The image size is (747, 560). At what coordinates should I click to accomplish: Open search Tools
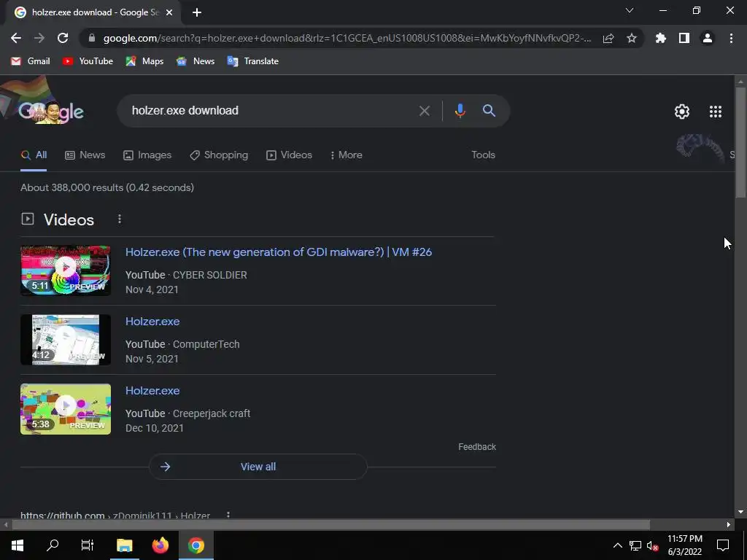tap(483, 155)
